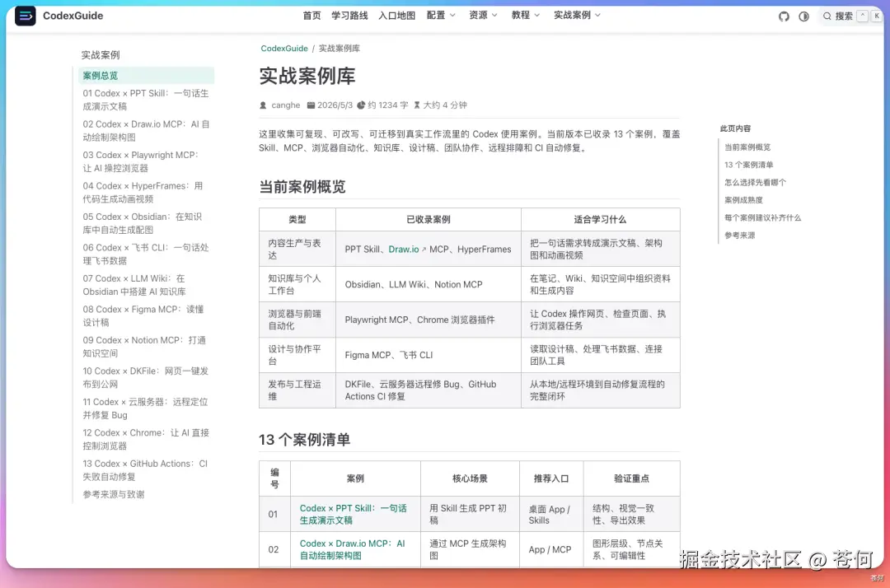Click table header 推荐入口
The image size is (890, 588).
pos(551,478)
